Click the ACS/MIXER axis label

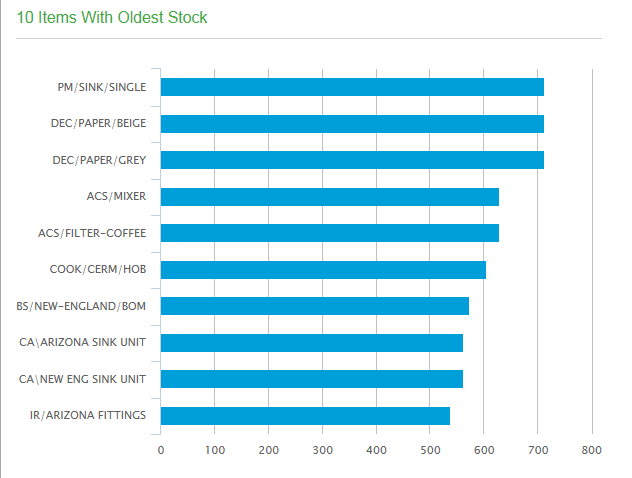coord(117,197)
